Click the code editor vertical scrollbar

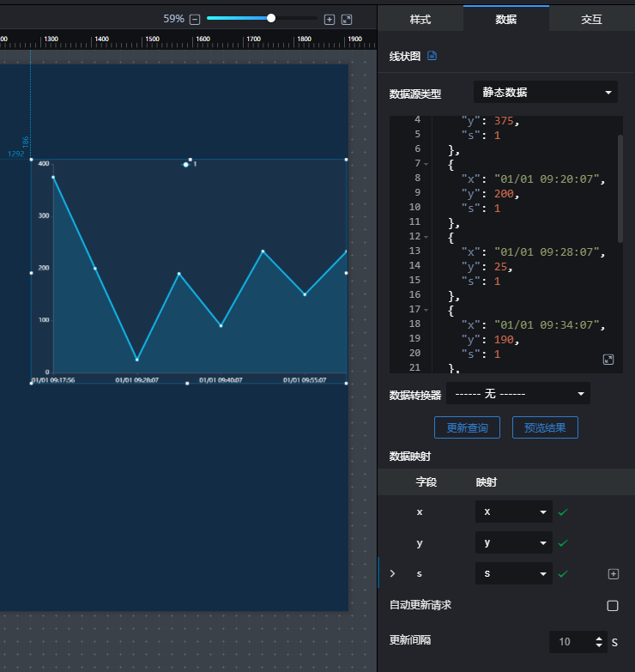tap(620, 189)
